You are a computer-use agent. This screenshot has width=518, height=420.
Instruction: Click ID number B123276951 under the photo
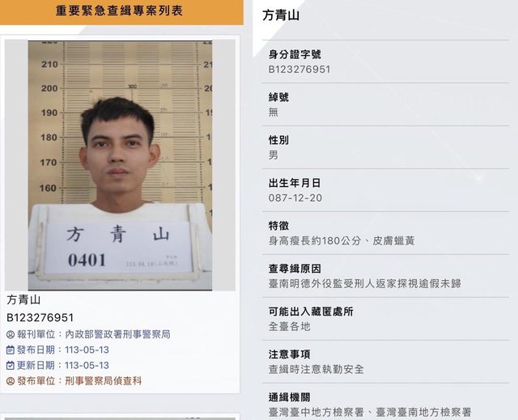point(40,317)
